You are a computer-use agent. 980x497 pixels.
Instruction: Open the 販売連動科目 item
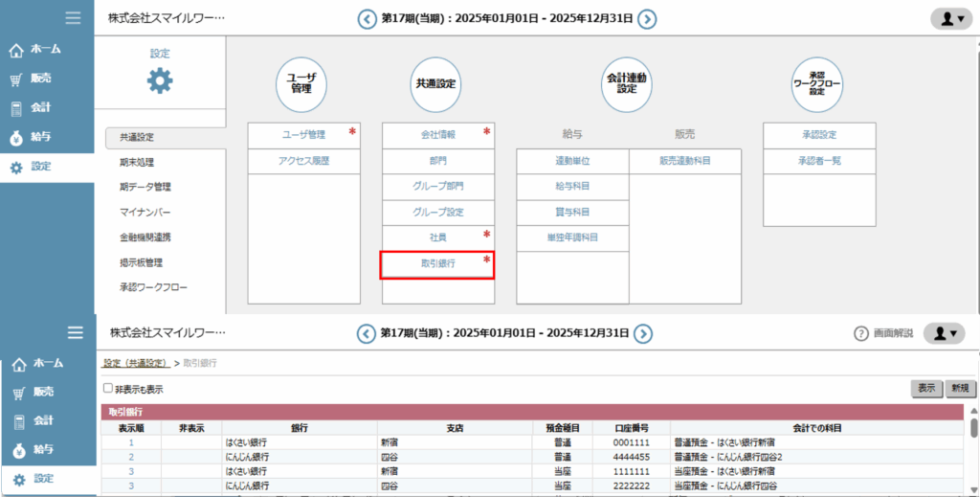[x=685, y=161]
